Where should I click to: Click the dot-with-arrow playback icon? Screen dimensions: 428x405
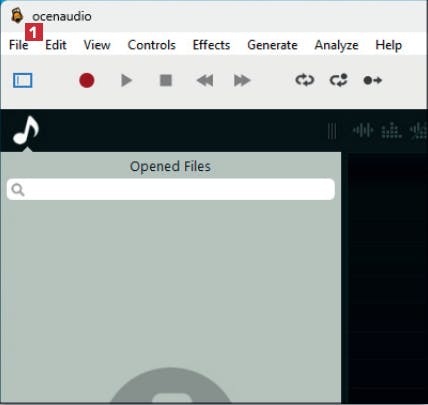click(373, 80)
